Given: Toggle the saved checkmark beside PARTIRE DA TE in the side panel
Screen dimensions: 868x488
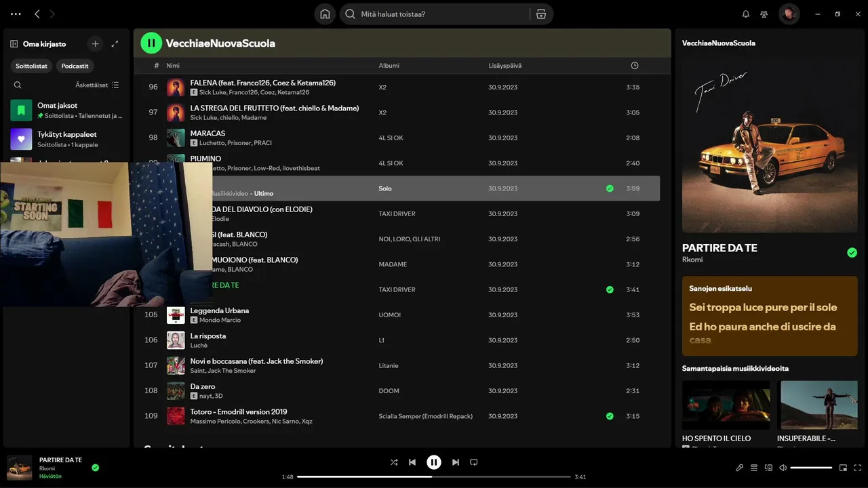Looking at the screenshot, I should [x=852, y=253].
